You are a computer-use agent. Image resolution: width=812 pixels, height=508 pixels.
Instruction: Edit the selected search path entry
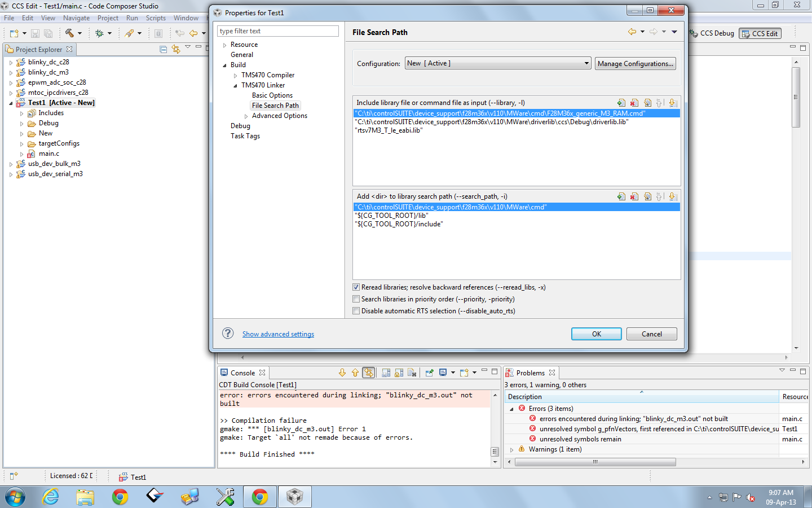[x=647, y=196]
